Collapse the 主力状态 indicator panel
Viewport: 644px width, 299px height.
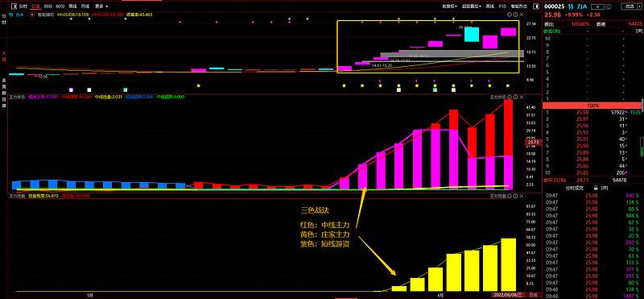point(510,97)
